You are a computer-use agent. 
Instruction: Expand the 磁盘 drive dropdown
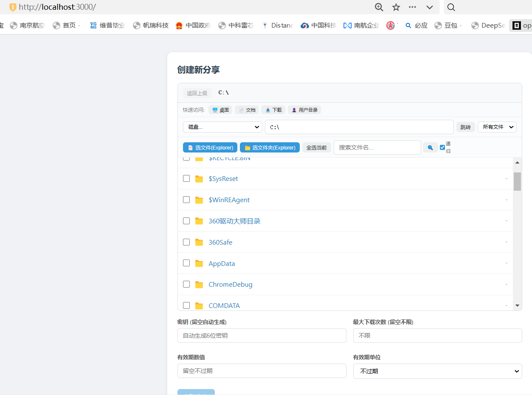coord(222,127)
